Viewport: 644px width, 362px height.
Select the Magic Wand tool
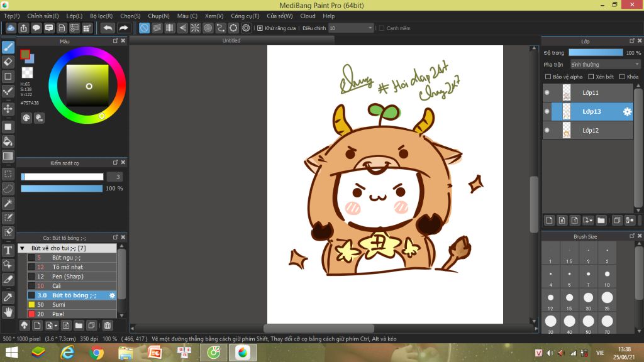click(8, 203)
